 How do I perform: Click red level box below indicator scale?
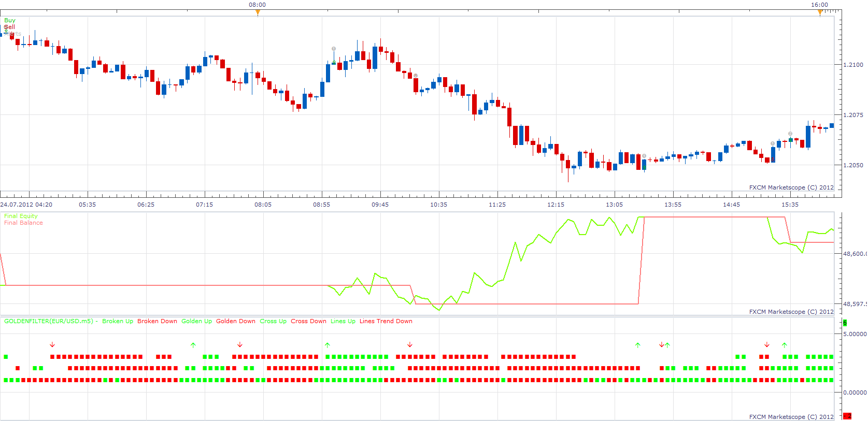pyautogui.click(x=847, y=416)
